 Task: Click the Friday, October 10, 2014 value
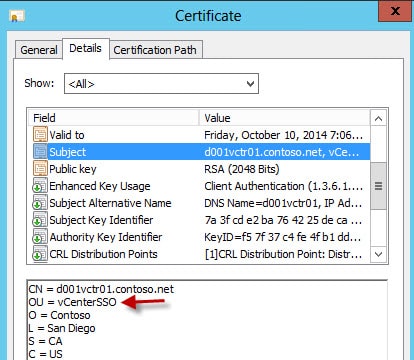pos(283,135)
